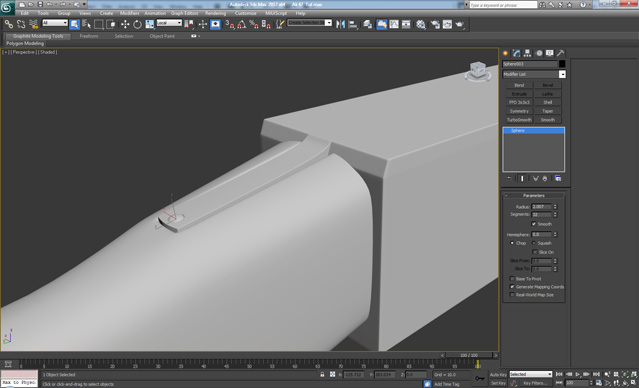Apply the Shell modifier button
This screenshot has width=639, height=388.
pos(548,102)
